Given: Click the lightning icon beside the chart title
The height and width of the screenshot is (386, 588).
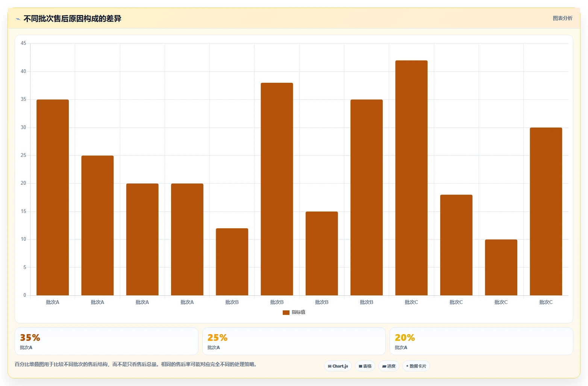Looking at the screenshot, I should pos(18,19).
